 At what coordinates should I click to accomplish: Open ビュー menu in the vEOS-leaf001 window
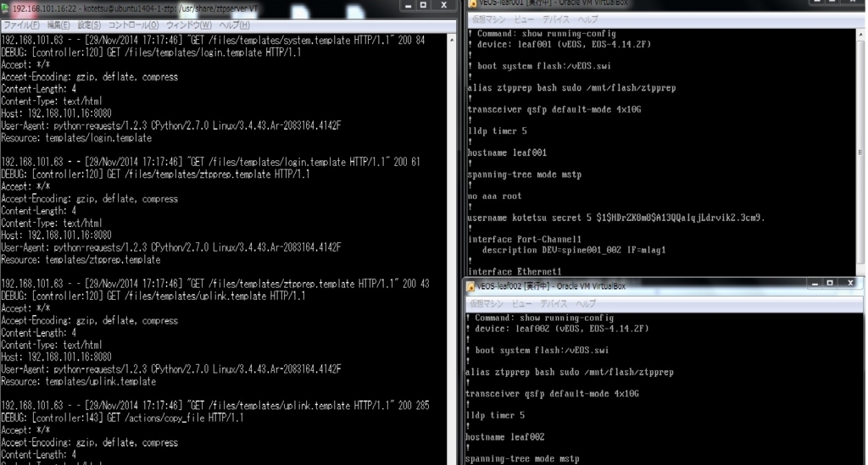click(x=524, y=19)
